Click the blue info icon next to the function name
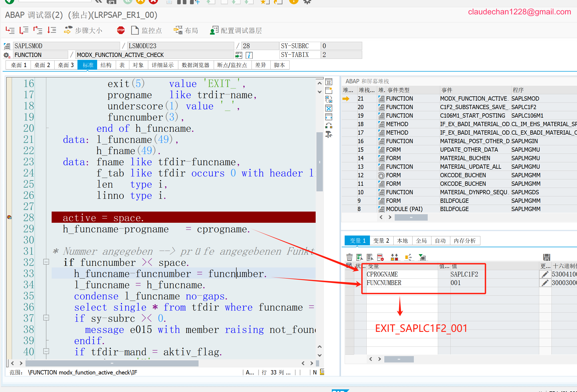577x392 pixels. 249,55
